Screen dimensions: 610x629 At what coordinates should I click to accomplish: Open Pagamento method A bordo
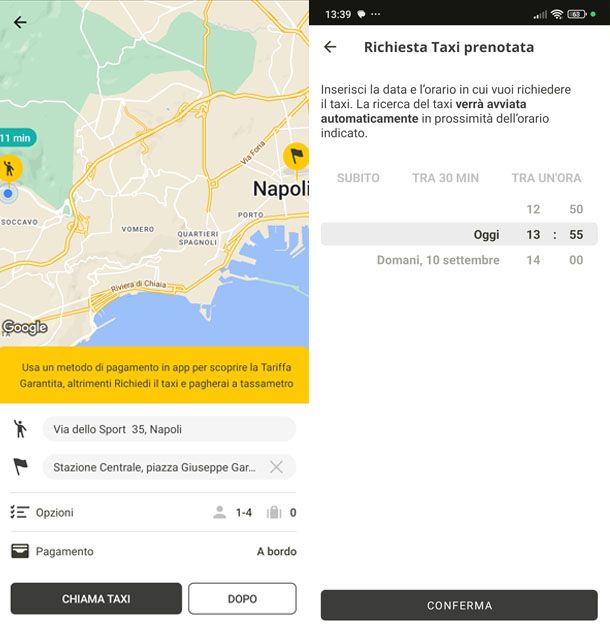click(154, 551)
